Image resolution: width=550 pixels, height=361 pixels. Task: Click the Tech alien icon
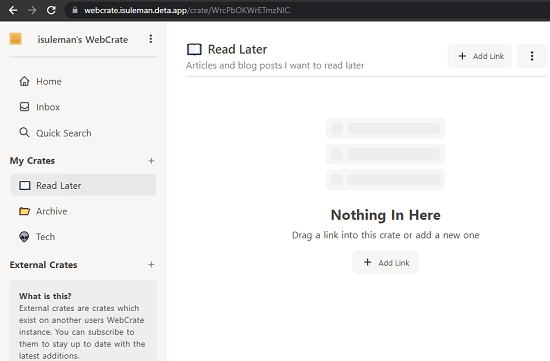[24, 237]
